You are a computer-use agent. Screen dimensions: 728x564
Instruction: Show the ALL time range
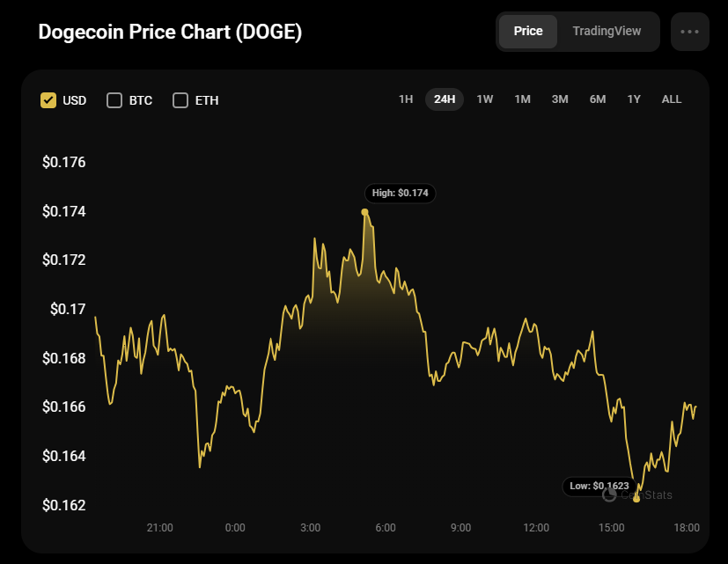[x=672, y=99]
